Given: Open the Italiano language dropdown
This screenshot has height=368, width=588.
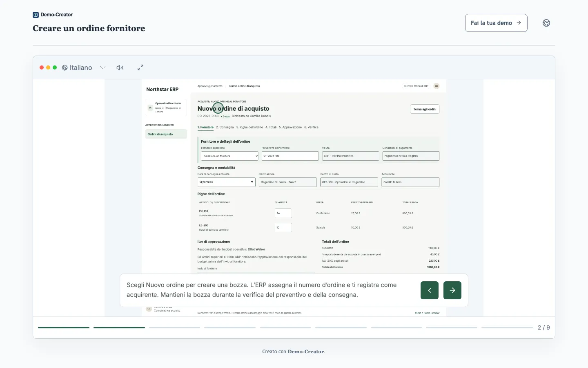Looking at the screenshot, I should tap(84, 67).
